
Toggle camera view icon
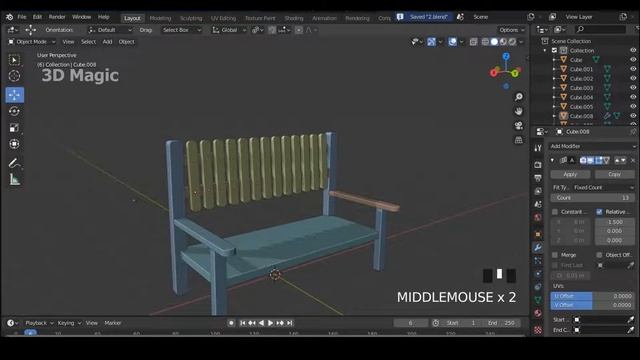click(519, 125)
